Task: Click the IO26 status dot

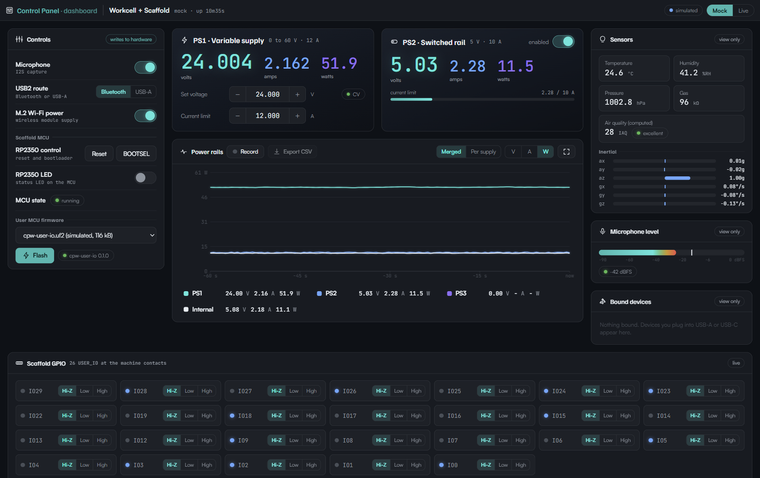Action: click(x=337, y=391)
